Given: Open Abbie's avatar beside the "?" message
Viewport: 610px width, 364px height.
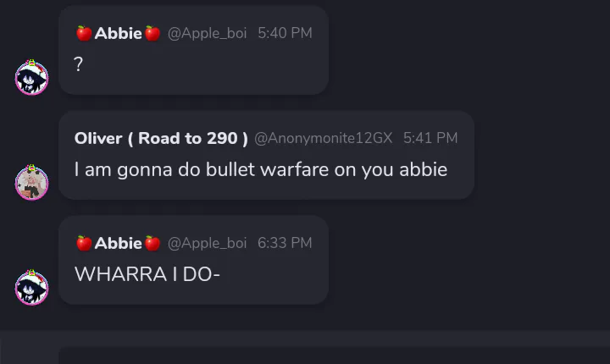Looking at the screenshot, I should click(31, 77).
